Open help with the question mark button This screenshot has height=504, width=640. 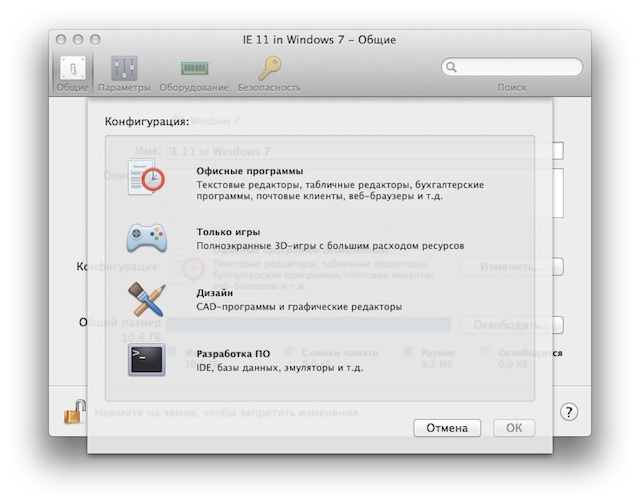click(569, 412)
